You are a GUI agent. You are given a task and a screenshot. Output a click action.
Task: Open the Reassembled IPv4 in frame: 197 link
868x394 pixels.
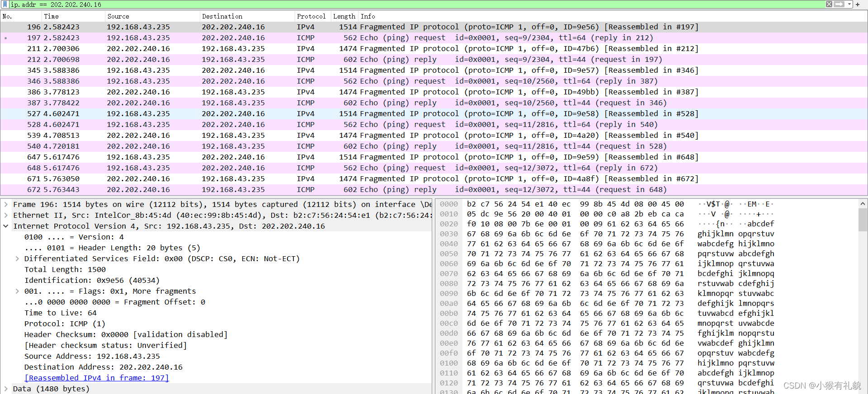tap(96, 378)
